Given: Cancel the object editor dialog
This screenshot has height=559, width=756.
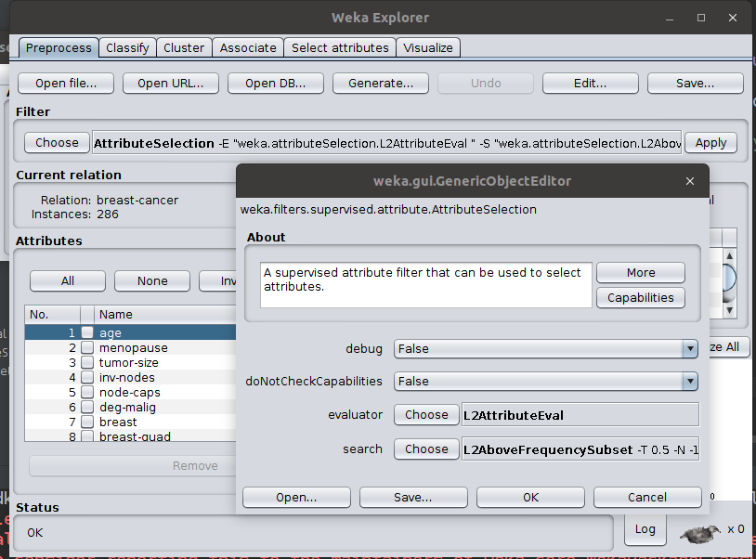Looking at the screenshot, I should pyautogui.click(x=647, y=498).
